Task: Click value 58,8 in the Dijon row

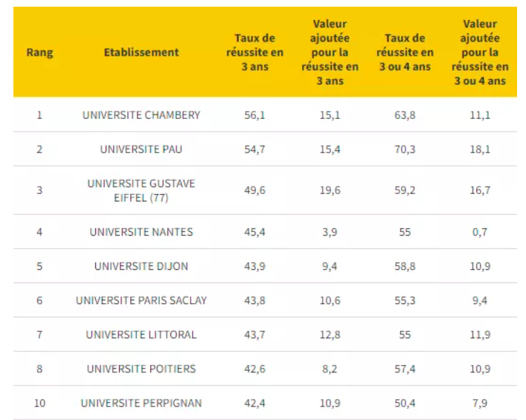Action: [x=405, y=266]
